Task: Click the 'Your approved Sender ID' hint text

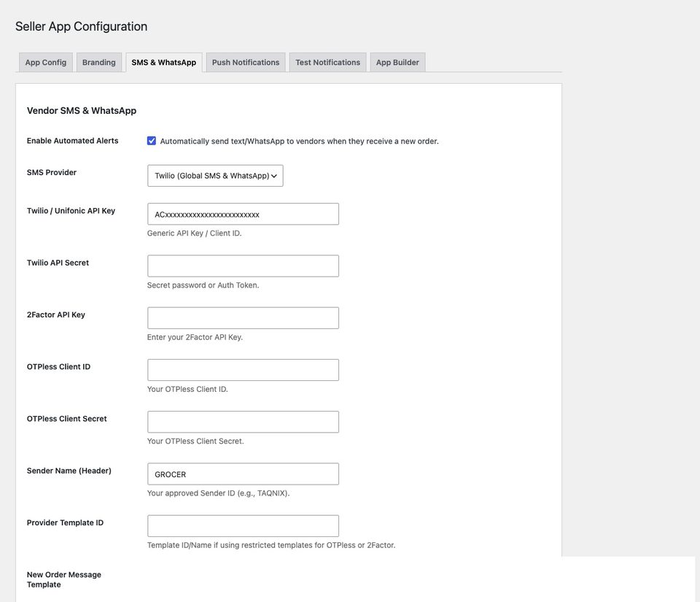Action: coord(218,493)
